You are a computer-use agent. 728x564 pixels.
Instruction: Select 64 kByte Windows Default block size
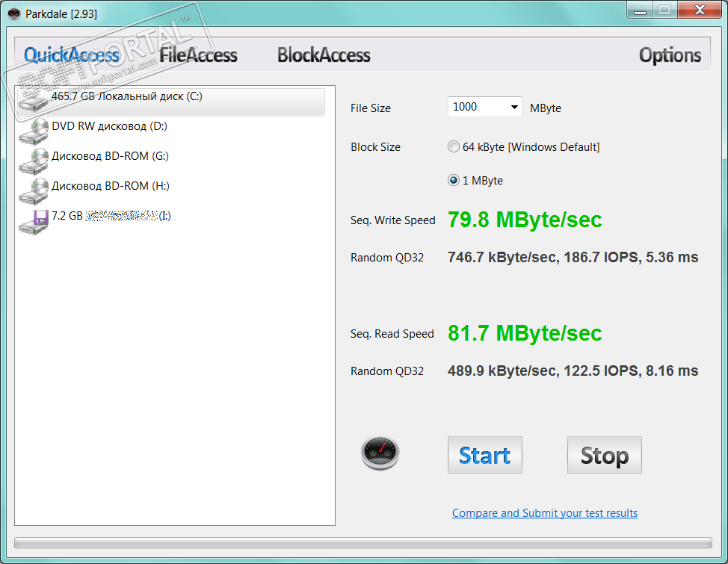click(x=524, y=146)
